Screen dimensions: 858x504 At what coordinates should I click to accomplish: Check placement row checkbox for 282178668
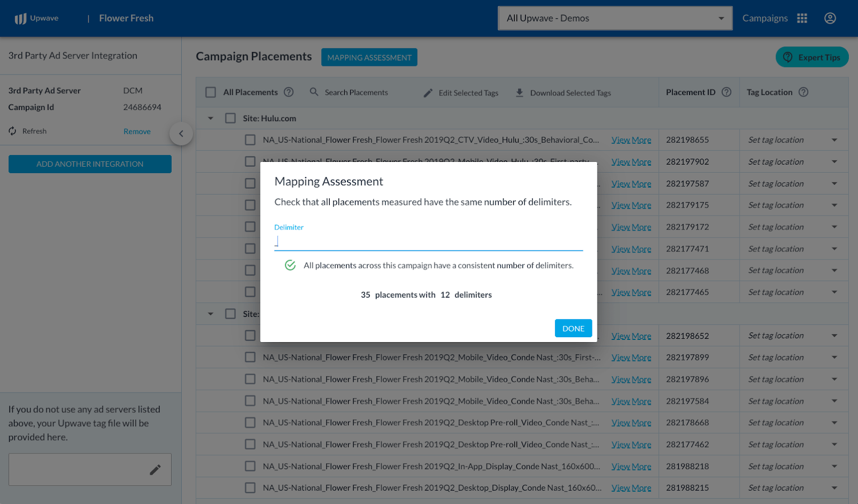tap(250, 423)
